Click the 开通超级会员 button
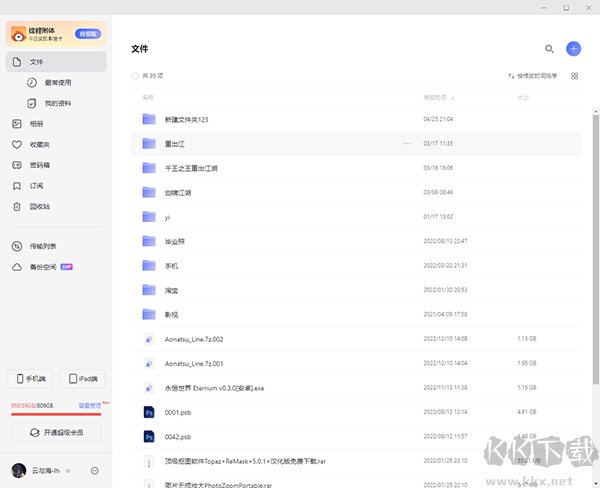The height and width of the screenshot is (488, 600). 56,432
